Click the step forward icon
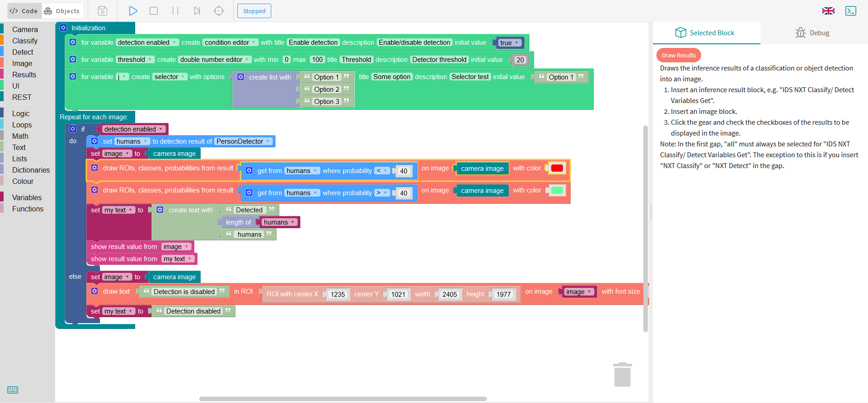Viewport: 868px width, 403px height. tap(197, 11)
